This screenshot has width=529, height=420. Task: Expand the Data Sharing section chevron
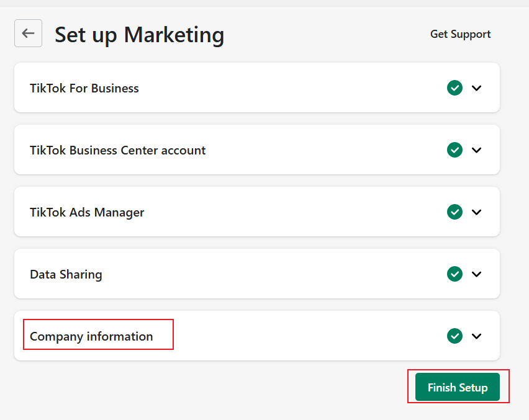477,274
